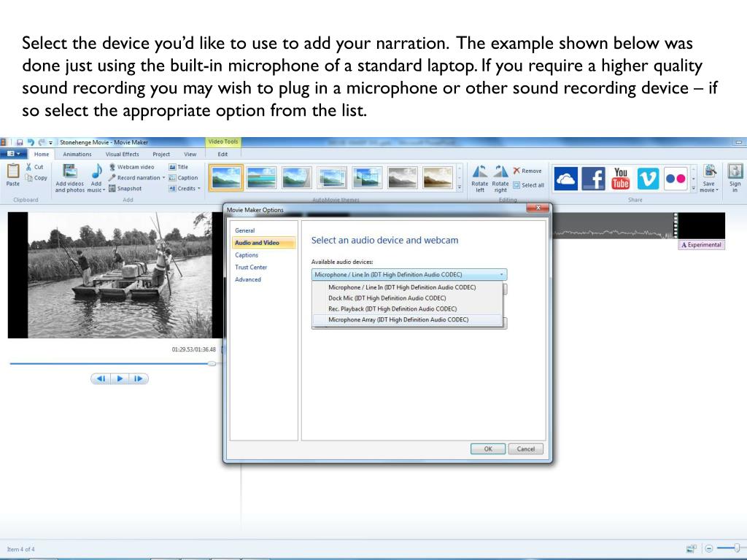Choose Microphone Array from device list
The image size is (747, 560).
pyautogui.click(x=407, y=320)
